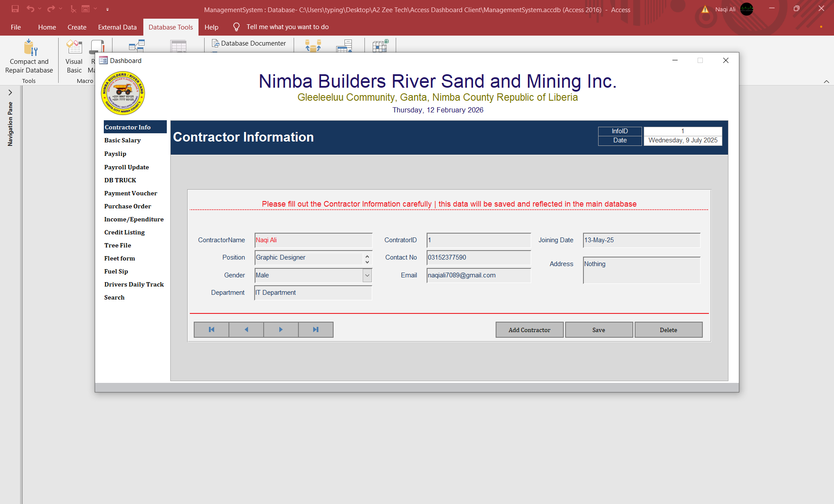Click the Naqi Ali account avatar

747,9
